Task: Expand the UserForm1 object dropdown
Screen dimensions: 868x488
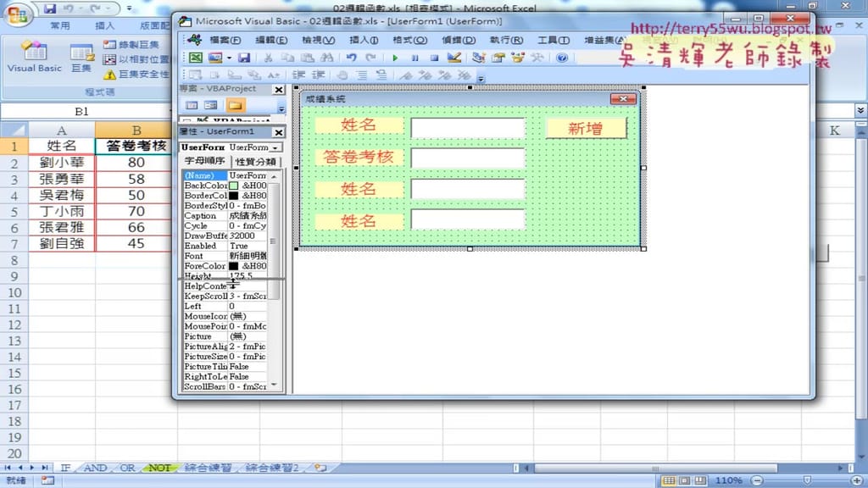Action: pos(275,149)
